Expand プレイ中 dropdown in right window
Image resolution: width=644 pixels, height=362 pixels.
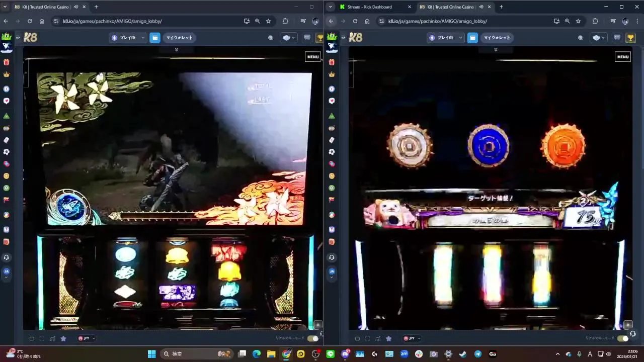pos(445,38)
